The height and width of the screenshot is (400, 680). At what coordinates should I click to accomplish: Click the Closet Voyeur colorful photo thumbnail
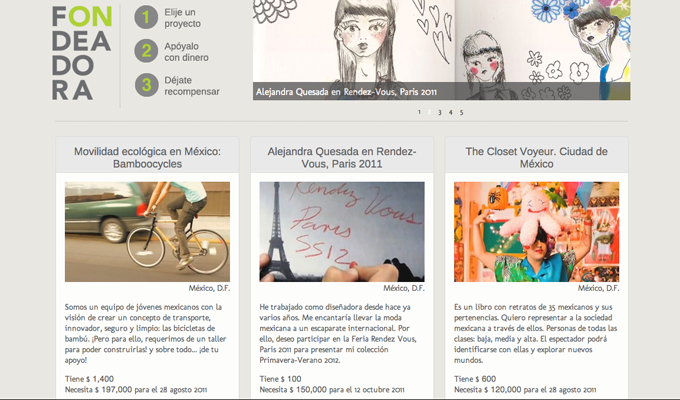click(x=536, y=232)
